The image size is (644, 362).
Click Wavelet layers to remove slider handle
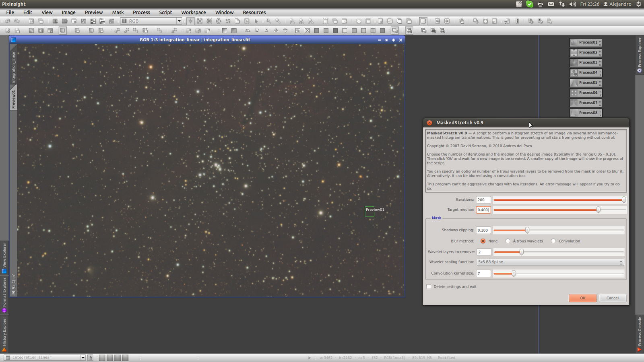click(522, 252)
